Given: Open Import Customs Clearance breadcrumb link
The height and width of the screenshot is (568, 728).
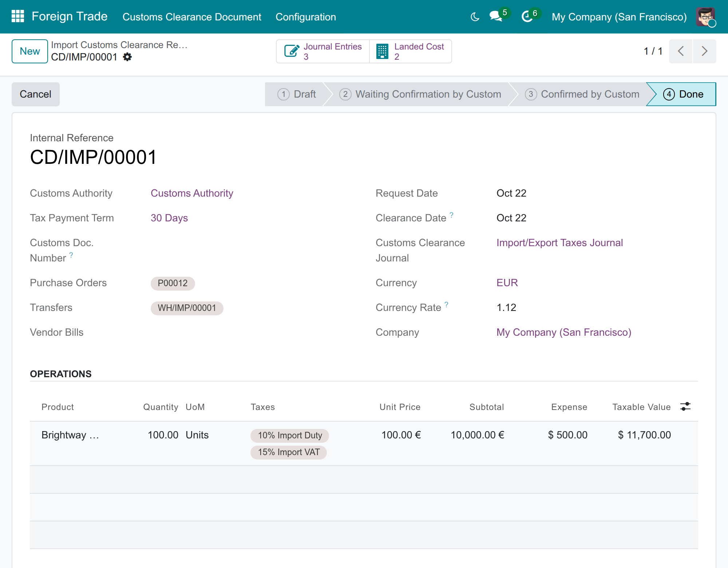Looking at the screenshot, I should pyautogui.click(x=119, y=45).
